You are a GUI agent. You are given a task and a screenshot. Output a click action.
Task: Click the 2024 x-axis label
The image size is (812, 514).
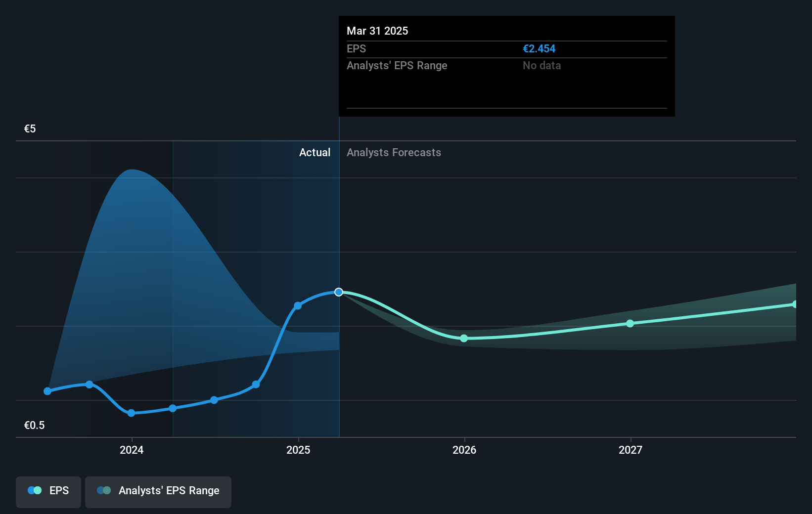click(132, 450)
